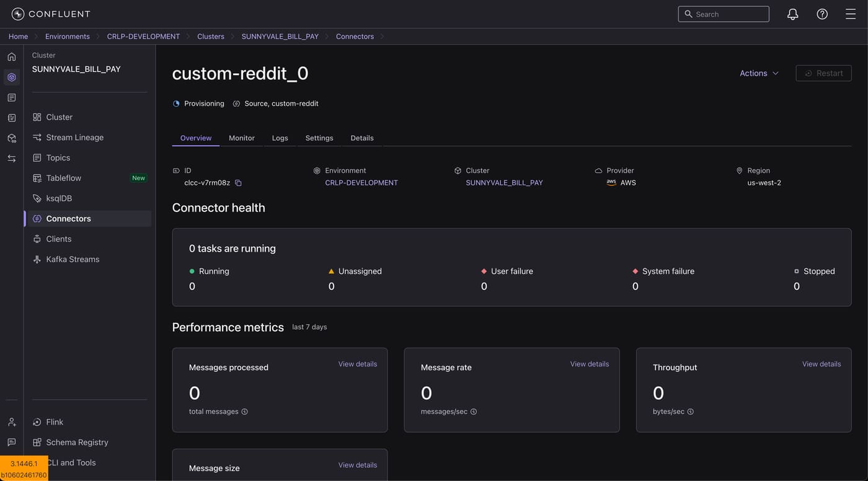Click the ksqlDB sidebar icon
The height and width of the screenshot is (481, 868).
pyautogui.click(x=37, y=198)
